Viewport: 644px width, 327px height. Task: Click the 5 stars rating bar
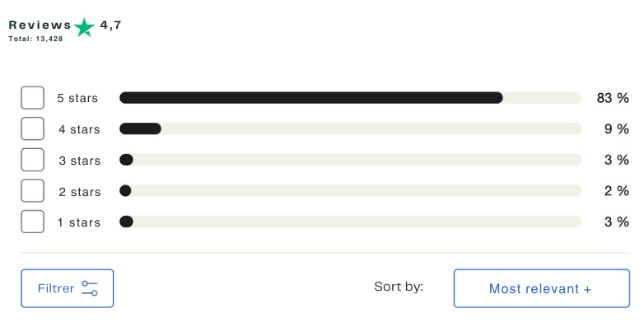pyautogui.click(x=350, y=98)
